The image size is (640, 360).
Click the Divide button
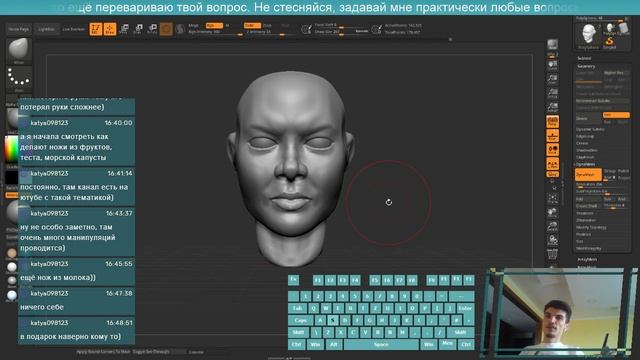click(x=588, y=118)
